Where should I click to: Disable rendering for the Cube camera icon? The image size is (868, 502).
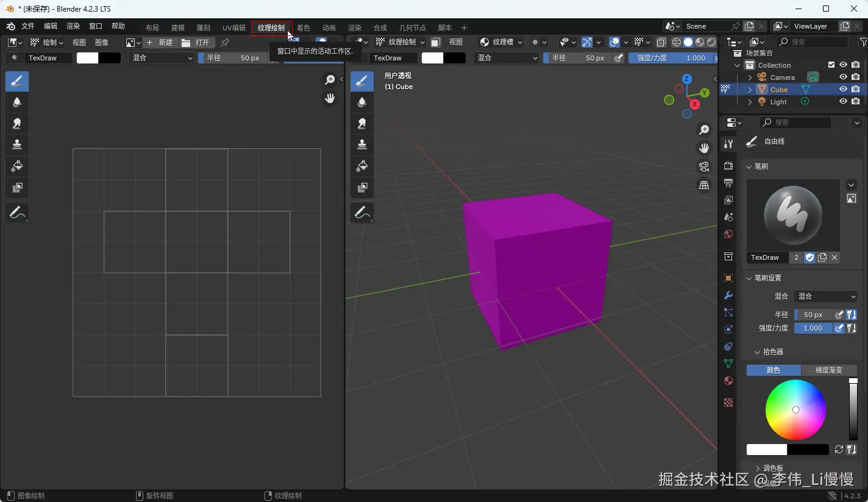[x=856, y=90]
